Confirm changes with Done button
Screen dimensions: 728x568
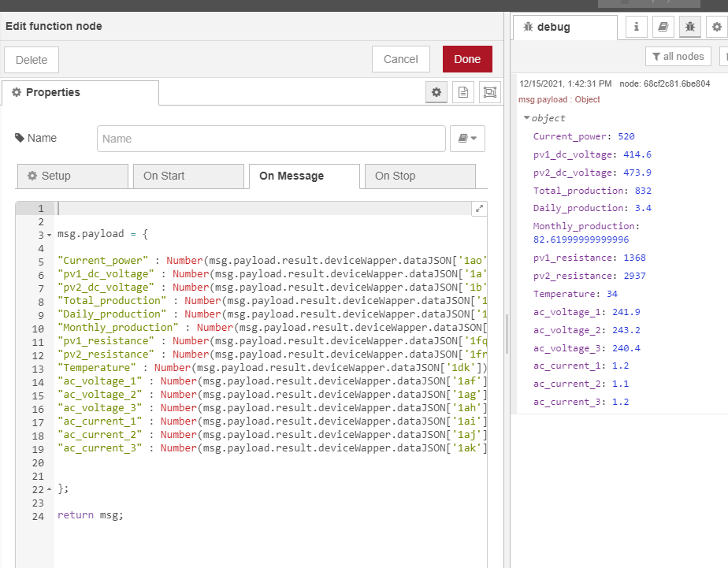point(467,59)
